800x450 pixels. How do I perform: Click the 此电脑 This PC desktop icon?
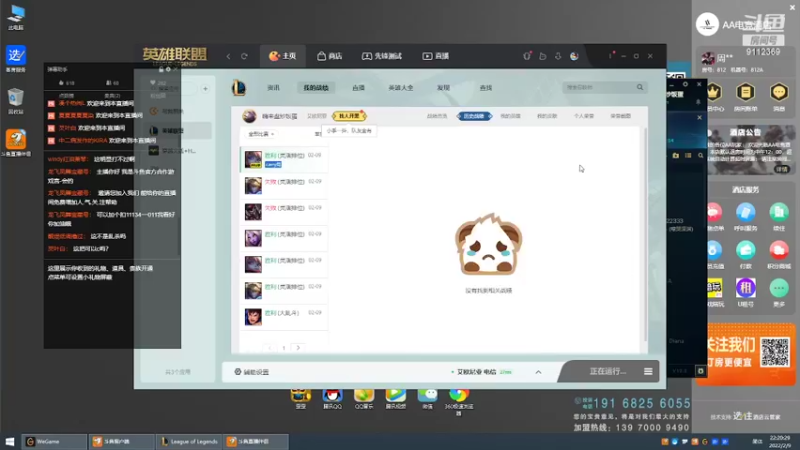tap(16, 17)
